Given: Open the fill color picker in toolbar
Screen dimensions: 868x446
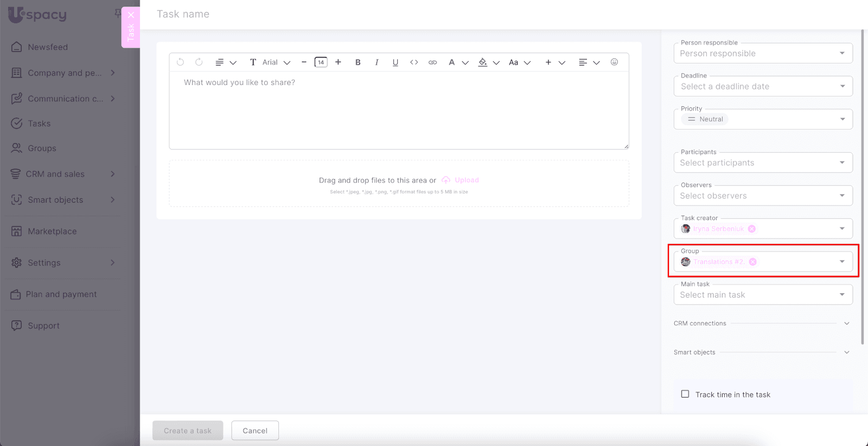Looking at the screenshot, I should [x=483, y=62].
